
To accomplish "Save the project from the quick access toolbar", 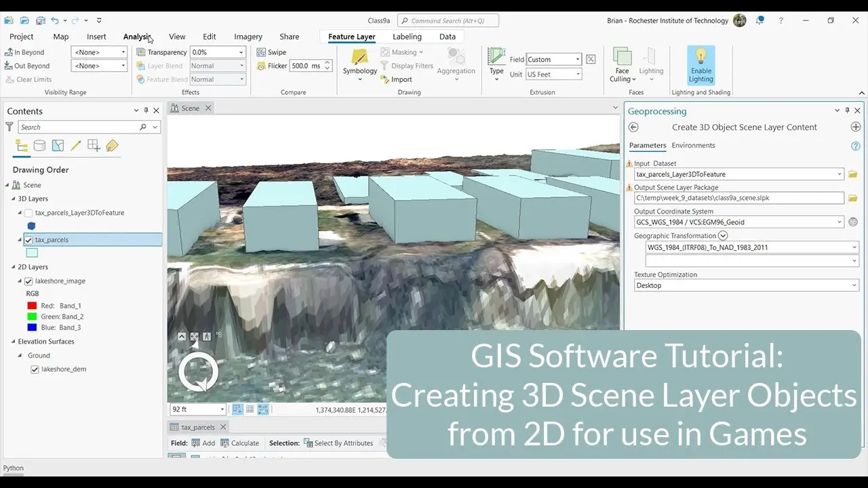I will 41,21.
